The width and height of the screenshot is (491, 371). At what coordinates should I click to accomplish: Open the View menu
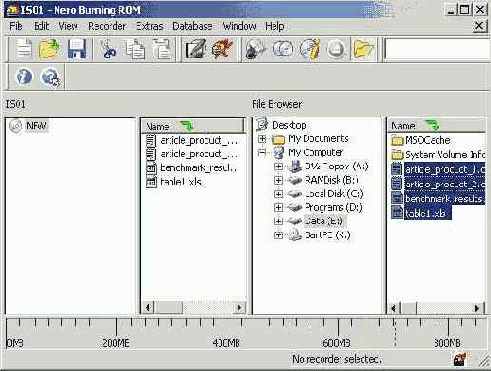[68, 26]
